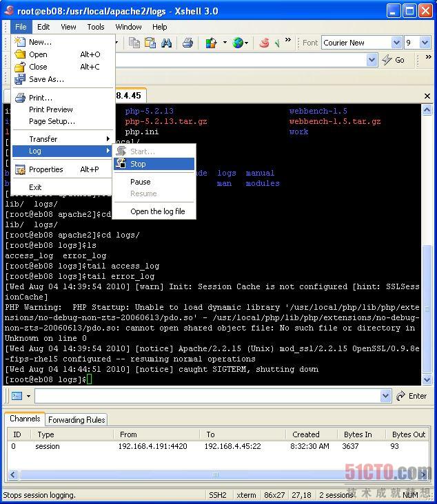Click the compose bar terminal icon
The image size is (437, 504).
click(x=17, y=396)
